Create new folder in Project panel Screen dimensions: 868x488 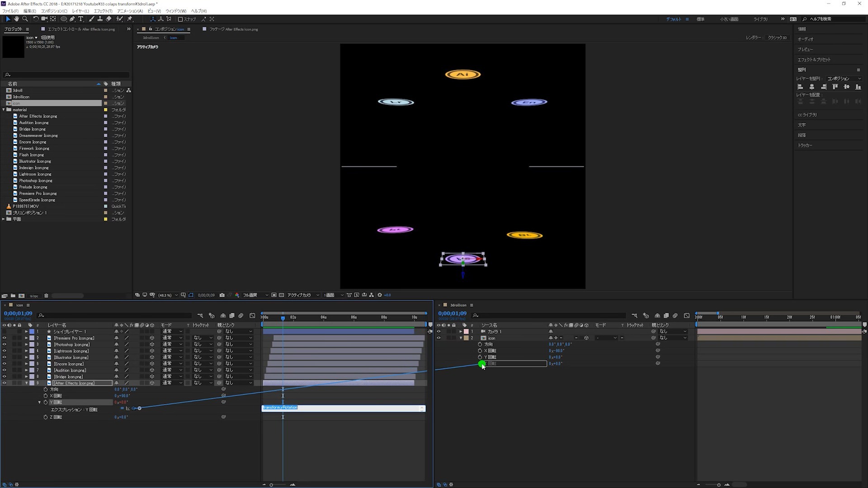click(13, 296)
